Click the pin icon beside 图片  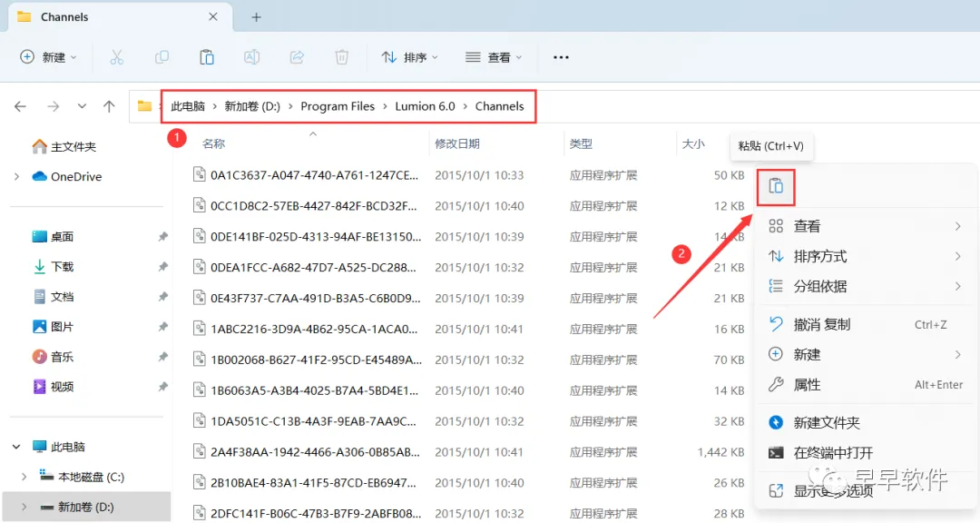pyautogui.click(x=162, y=327)
